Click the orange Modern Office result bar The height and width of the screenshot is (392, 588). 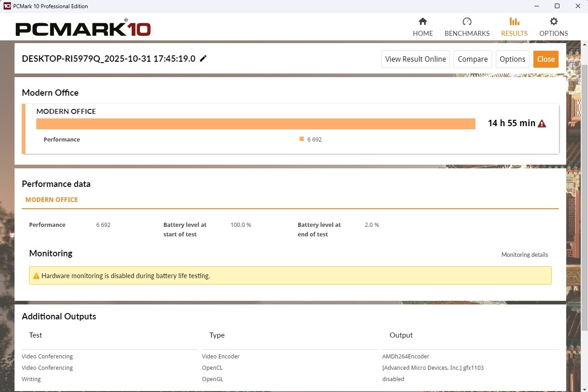pyautogui.click(x=256, y=124)
